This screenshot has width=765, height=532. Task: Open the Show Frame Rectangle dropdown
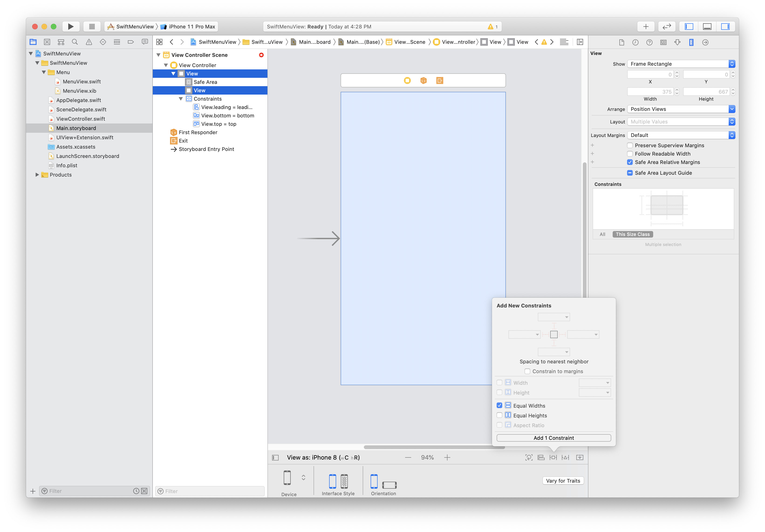click(681, 64)
